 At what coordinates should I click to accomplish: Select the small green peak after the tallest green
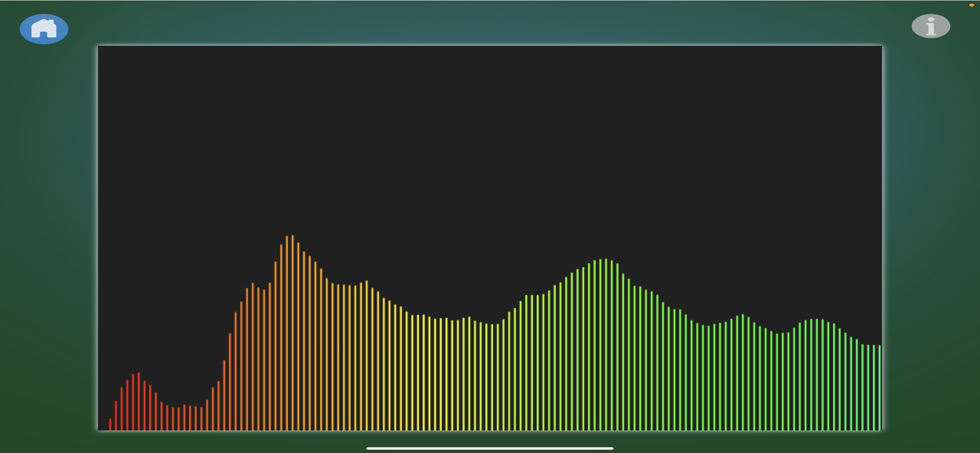pyautogui.click(x=742, y=372)
